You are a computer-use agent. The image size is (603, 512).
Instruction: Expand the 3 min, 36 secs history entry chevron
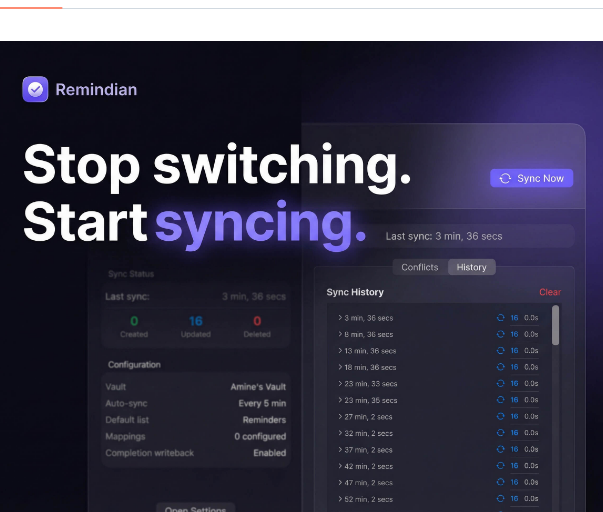click(x=340, y=318)
